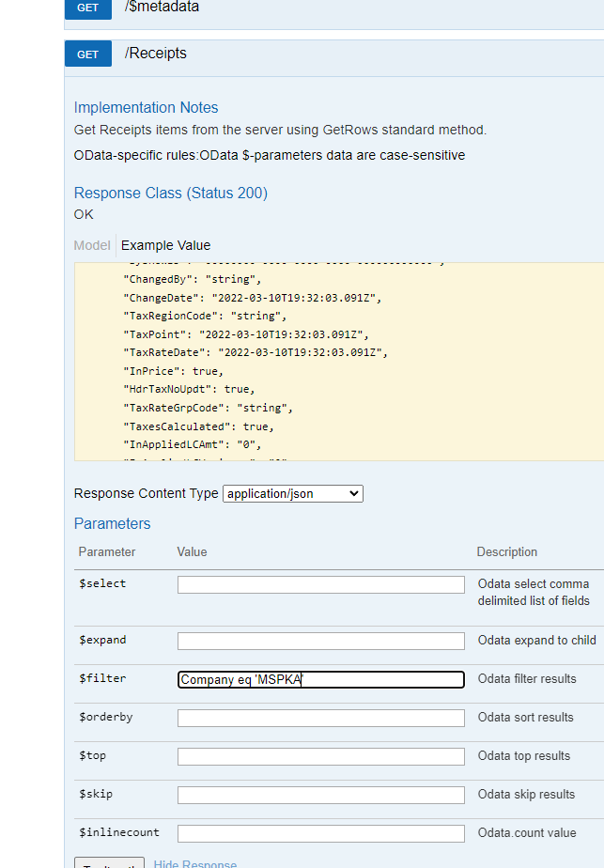Focus the $select value field

coord(321,584)
